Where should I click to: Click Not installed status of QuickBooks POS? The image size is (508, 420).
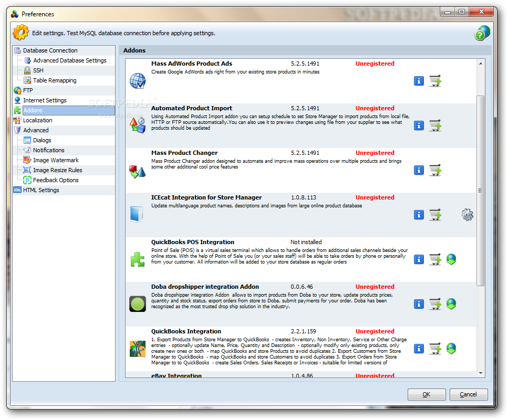click(x=306, y=243)
